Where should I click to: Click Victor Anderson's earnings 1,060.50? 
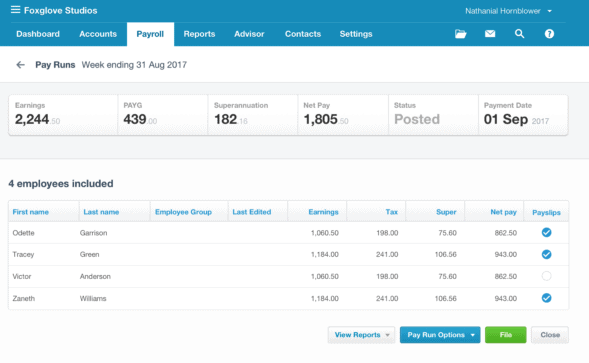pos(325,276)
